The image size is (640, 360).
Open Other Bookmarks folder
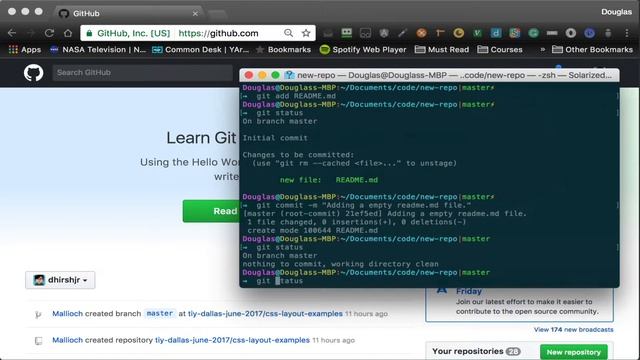(x=592, y=49)
